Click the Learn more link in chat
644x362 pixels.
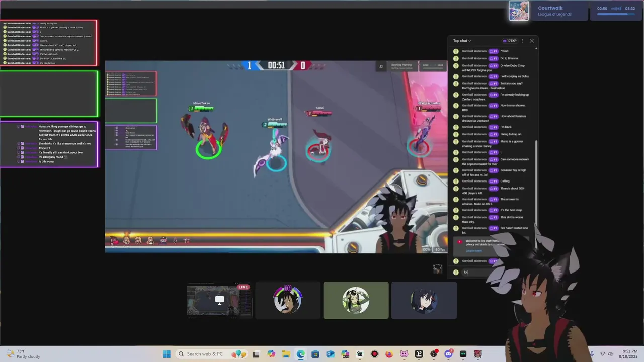[x=473, y=250]
